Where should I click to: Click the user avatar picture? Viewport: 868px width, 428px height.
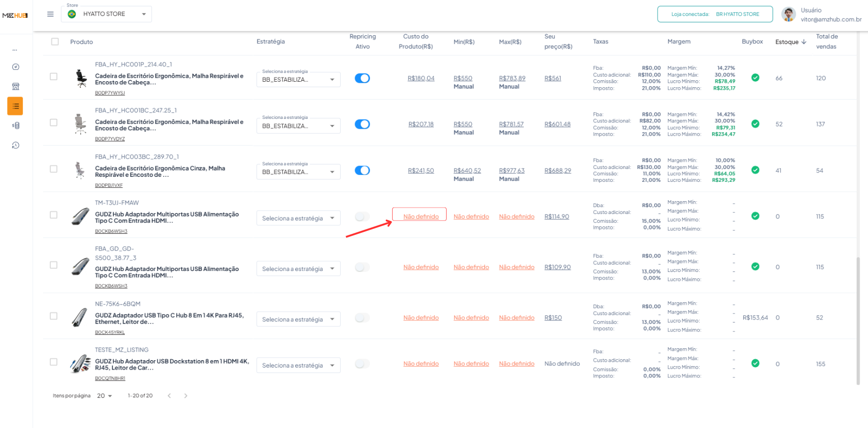point(788,14)
